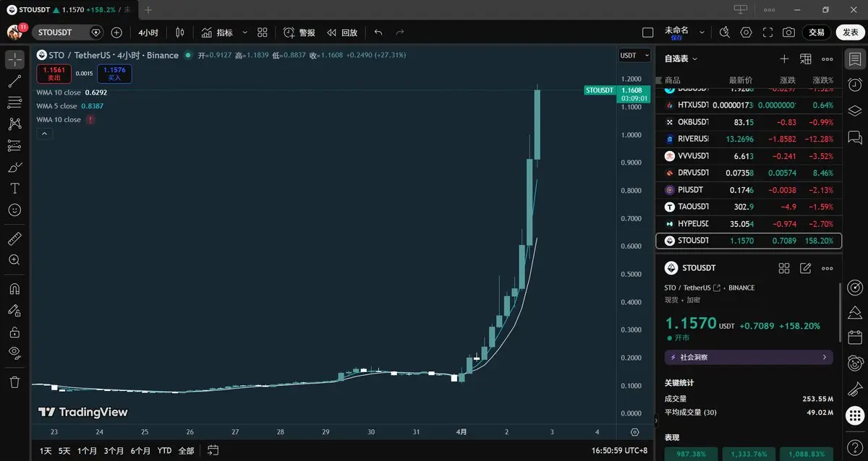
Task: Enter fullscreen mode
Action: click(767, 33)
